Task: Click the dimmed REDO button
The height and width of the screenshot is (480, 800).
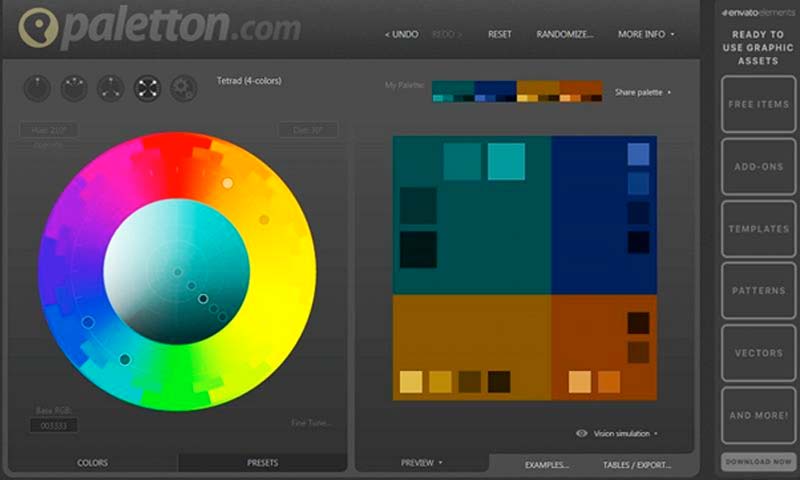Action: (x=447, y=34)
